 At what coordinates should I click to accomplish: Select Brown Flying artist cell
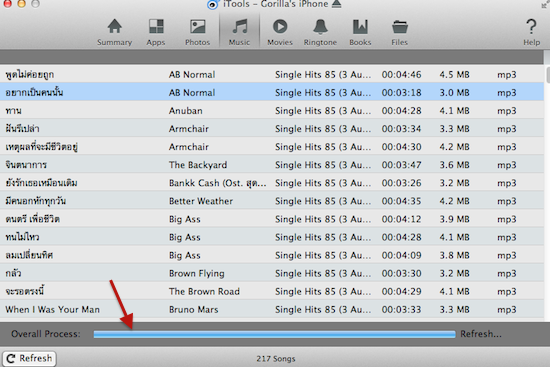click(x=196, y=273)
